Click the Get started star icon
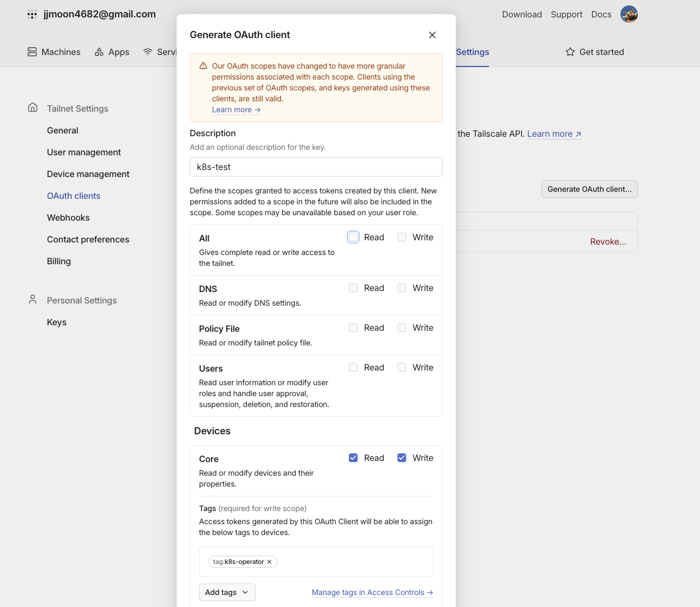This screenshot has width=700, height=607. pyautogui.click(x=570, y=52)
